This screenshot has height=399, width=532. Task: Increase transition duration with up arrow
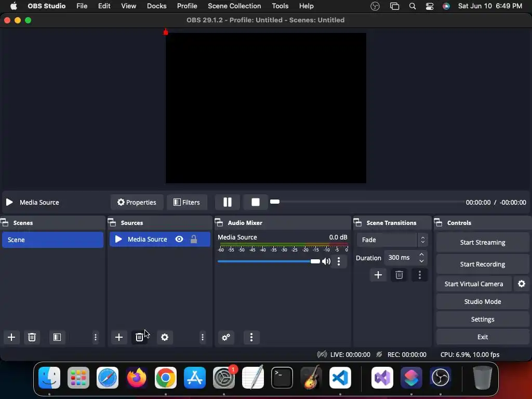[x=422, y=255]
